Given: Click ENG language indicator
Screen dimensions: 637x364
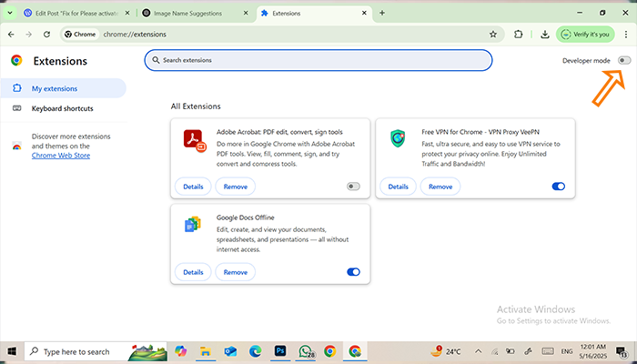Looking at the screenshot, I should (567, 351).
